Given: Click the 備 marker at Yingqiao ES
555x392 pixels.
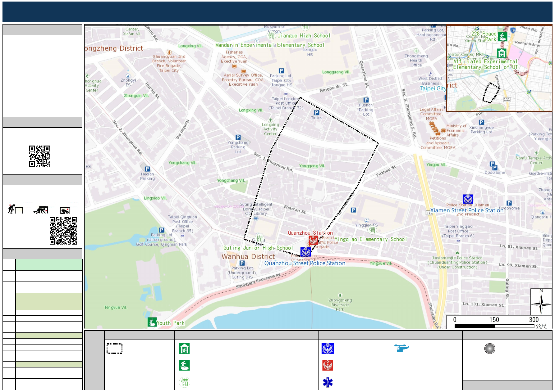Looking at the screenshot, I should point(372,230).
